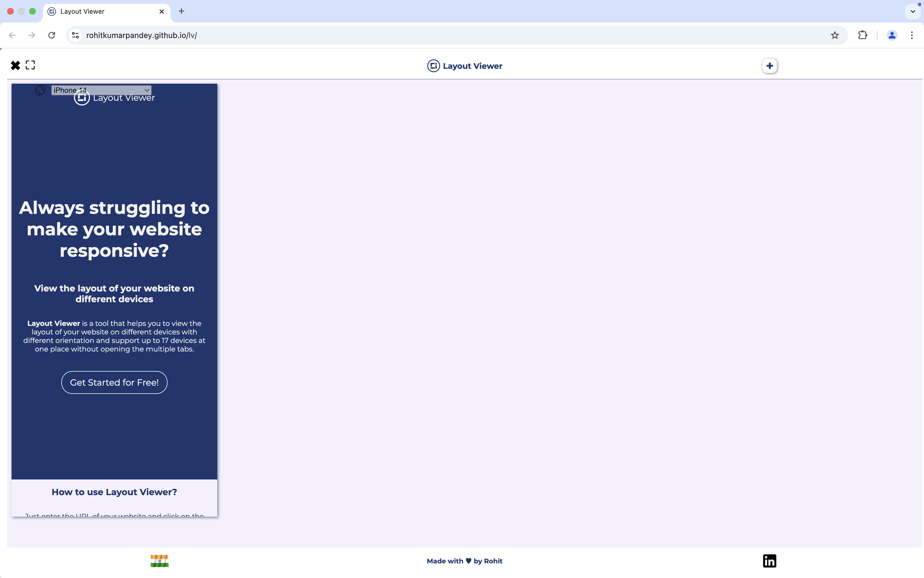View site information icon in address bar

pyautogui.click(x=76, y=35)
